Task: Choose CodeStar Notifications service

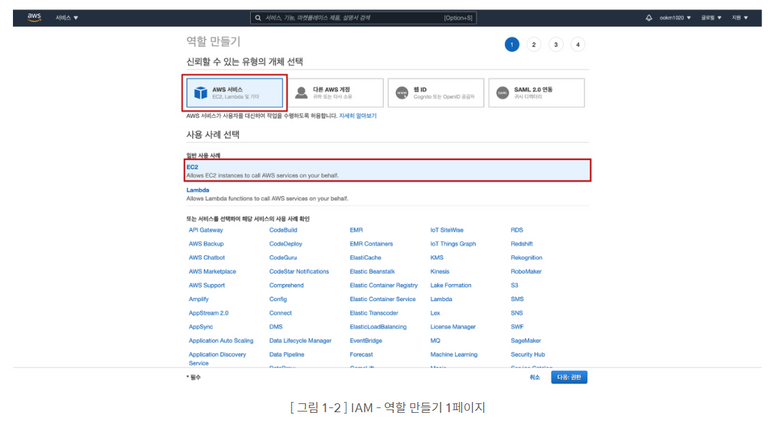Action: coord(299,271)
